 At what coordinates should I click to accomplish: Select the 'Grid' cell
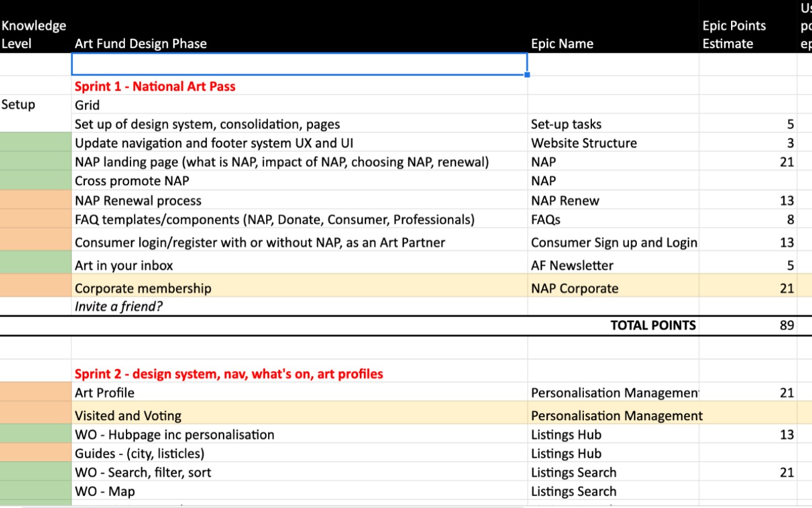pos(299,105)
